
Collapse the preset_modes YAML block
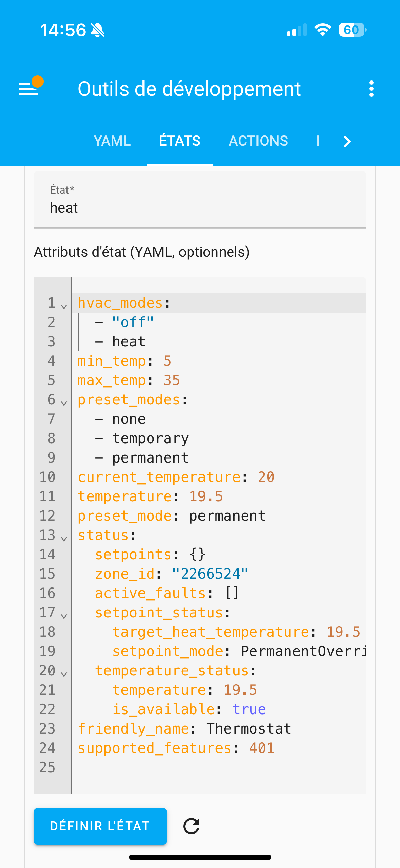tap(64, 403)
